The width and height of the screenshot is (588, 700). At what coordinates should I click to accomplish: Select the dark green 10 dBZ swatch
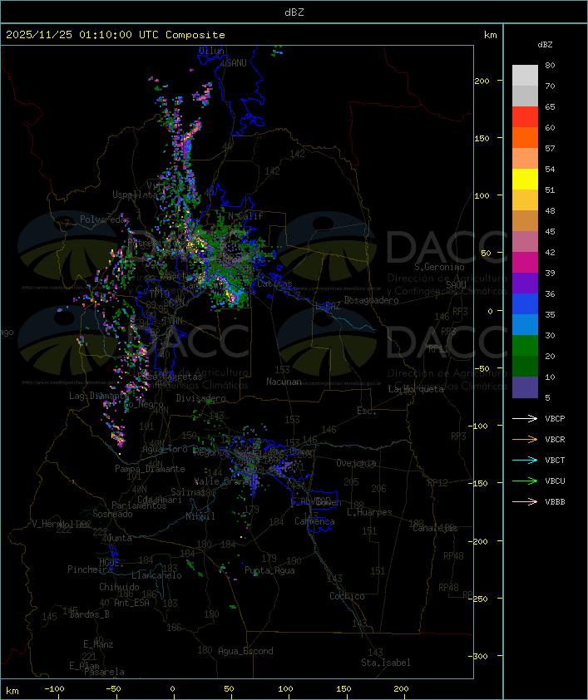pos(525,367)
